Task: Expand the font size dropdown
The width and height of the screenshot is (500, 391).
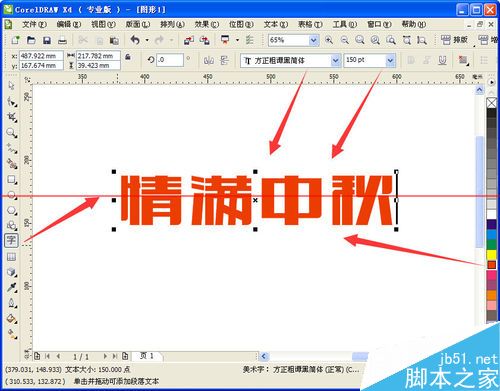Action: coord(390,61)
